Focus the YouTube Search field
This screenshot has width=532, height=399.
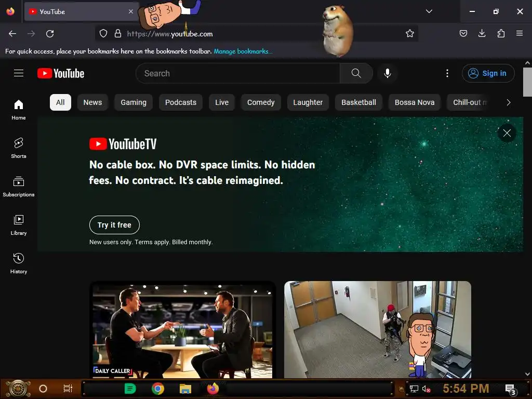coord(237,73)
